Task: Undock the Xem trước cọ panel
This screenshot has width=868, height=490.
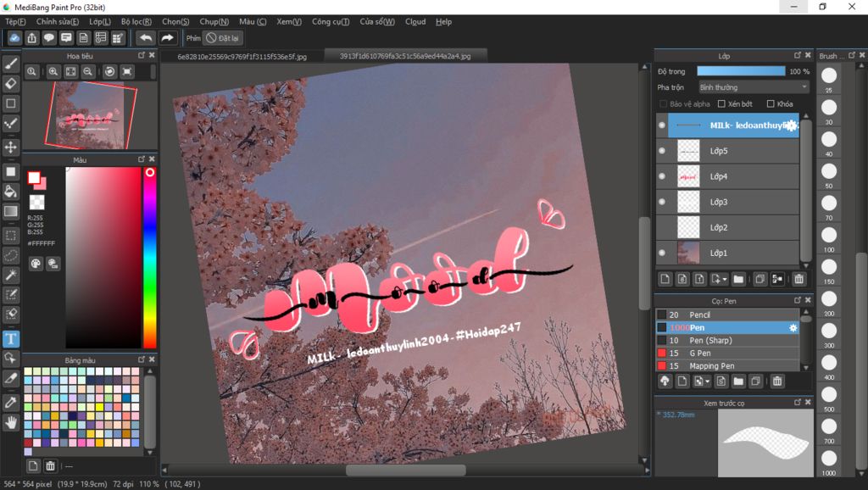Action: [x=797, y=402]
